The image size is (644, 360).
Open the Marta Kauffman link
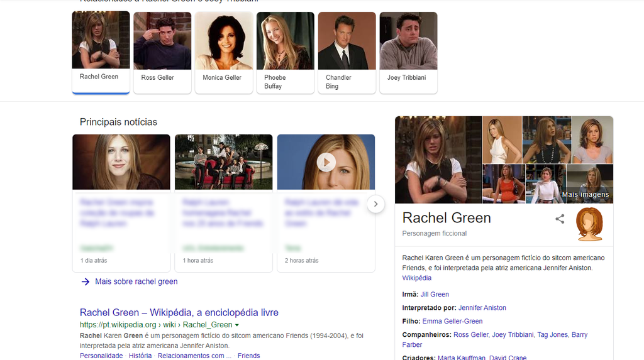pyautogui.click(x=461, y=357)
